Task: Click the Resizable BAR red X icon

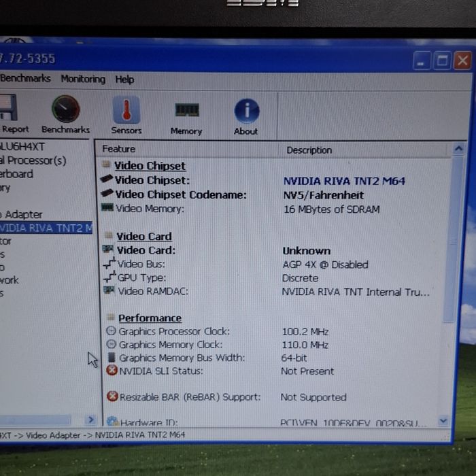Action: (x=112, y=396)
